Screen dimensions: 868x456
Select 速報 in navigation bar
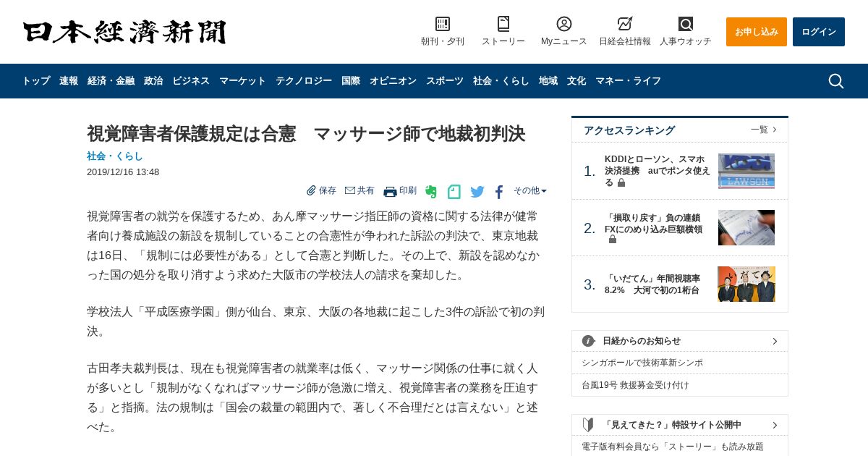click(x=69, y=81)
